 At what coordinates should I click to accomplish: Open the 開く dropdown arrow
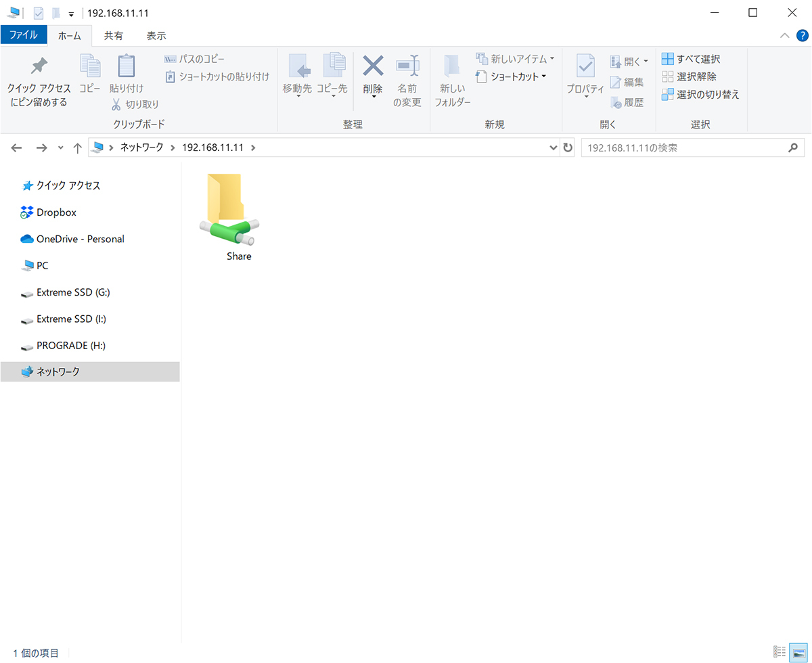pyautogui.click(x=645, y=62)
